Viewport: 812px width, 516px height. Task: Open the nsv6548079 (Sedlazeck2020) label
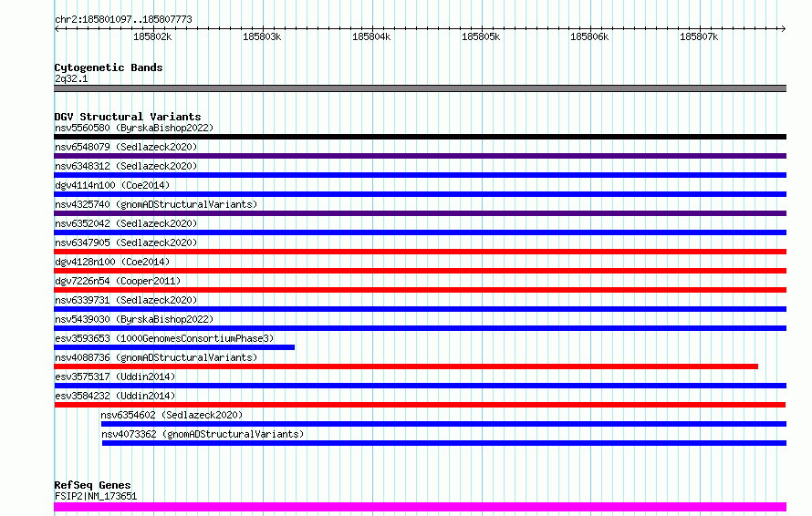(126, 147)
